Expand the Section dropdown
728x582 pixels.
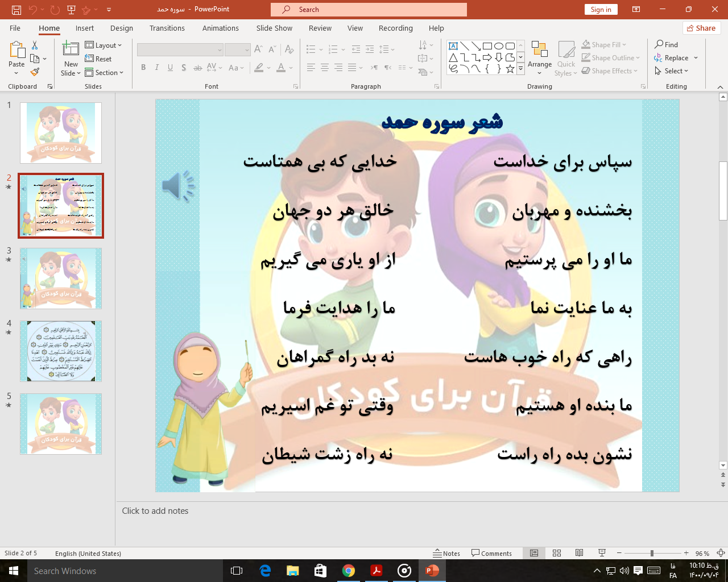104,73
